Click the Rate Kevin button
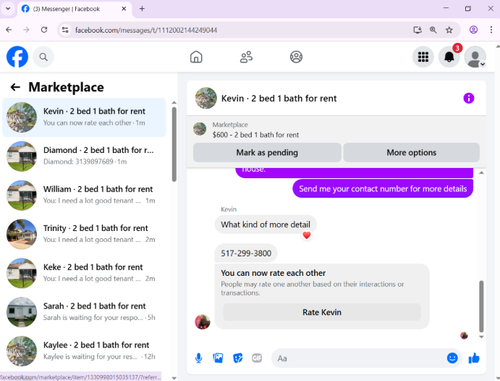Viewport: 500px width, 381px height. coord(322,312)
